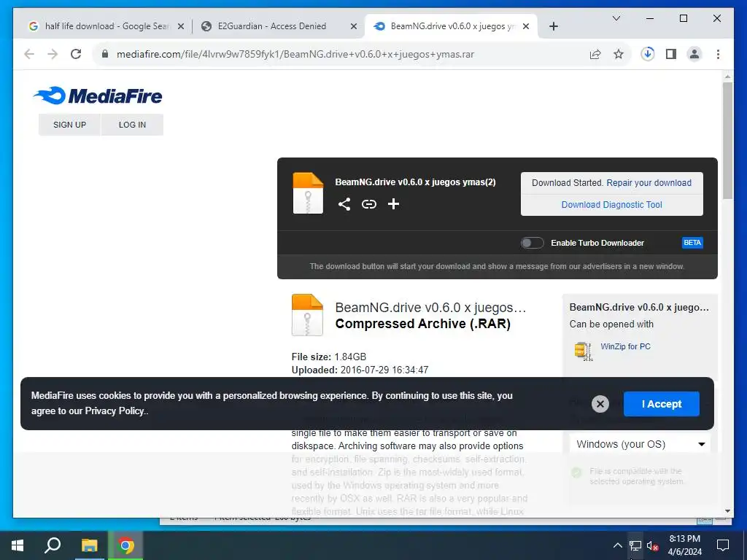Switch to E2Guardian Access Denied tab
The height and width of the screenshot is (560, 747).
pyautogui.click(x=279, y=26)
